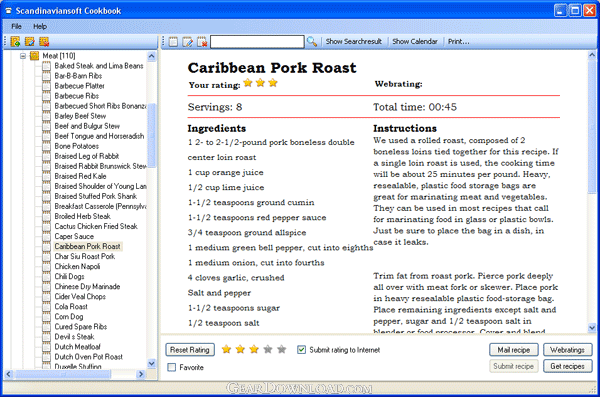Select Baked Steak and Lima Beans recipe
This screenshot has height=397, width=600.
[99, 66]
